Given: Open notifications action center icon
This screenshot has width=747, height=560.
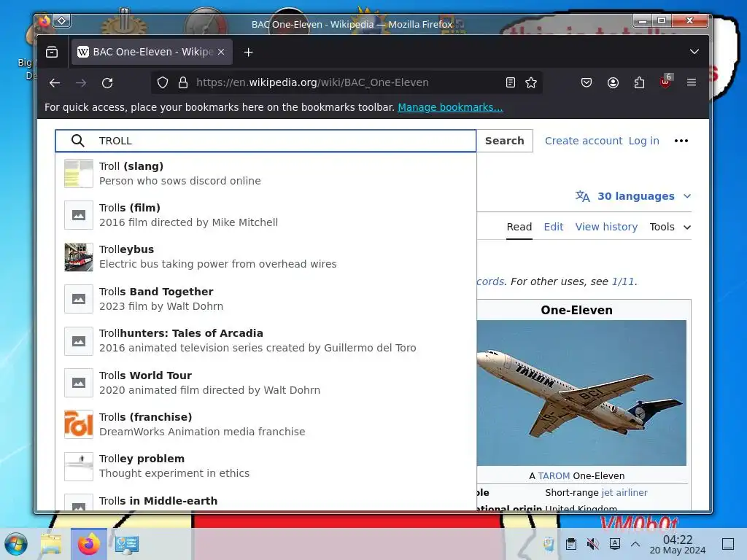Looking at the screenshot, I should coord(728,544).
